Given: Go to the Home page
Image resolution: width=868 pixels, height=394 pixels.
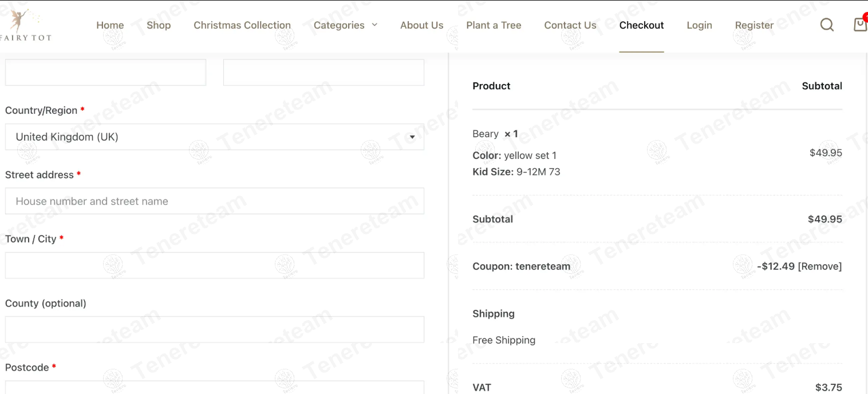Looking at the screenshot, I should (110, 25).
